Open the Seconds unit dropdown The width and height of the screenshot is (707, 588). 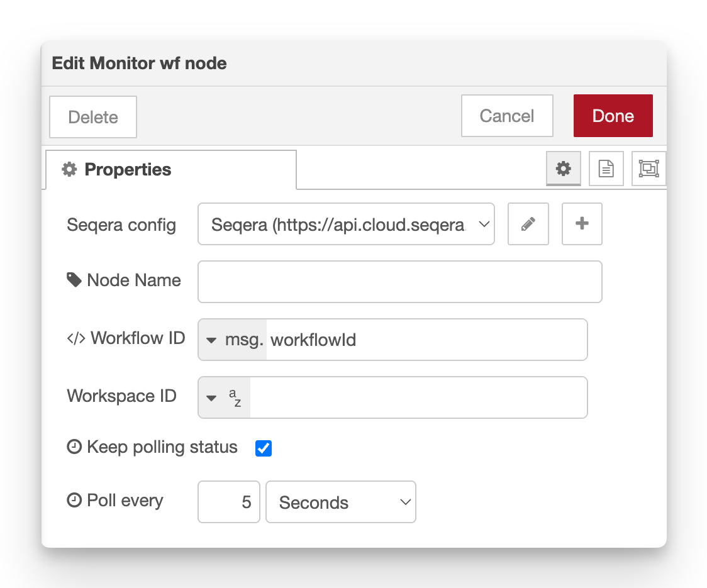[340, 502]
